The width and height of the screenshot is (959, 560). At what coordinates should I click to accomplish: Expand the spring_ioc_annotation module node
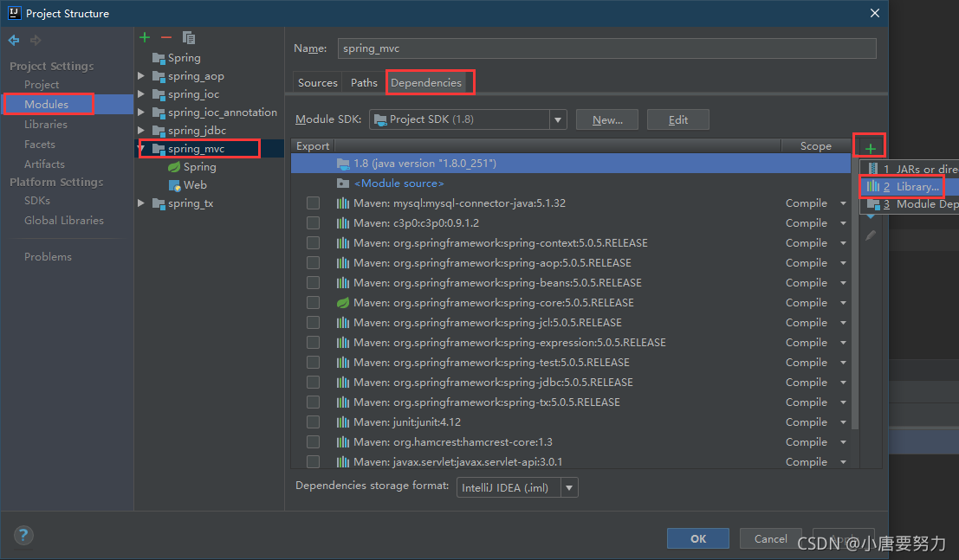tap(141, 112)
